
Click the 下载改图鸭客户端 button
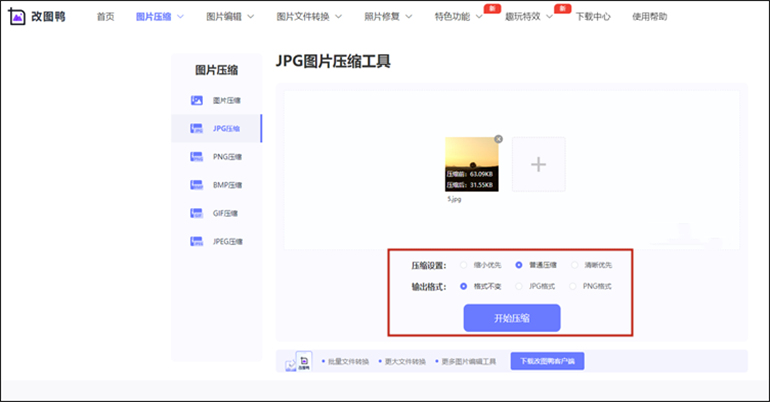547,361
